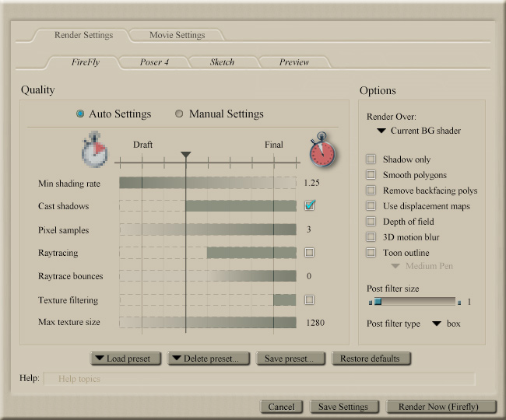Click the Max texture size value 1280
The height and width of the screenshot is (420, 506).
point(315,323)
